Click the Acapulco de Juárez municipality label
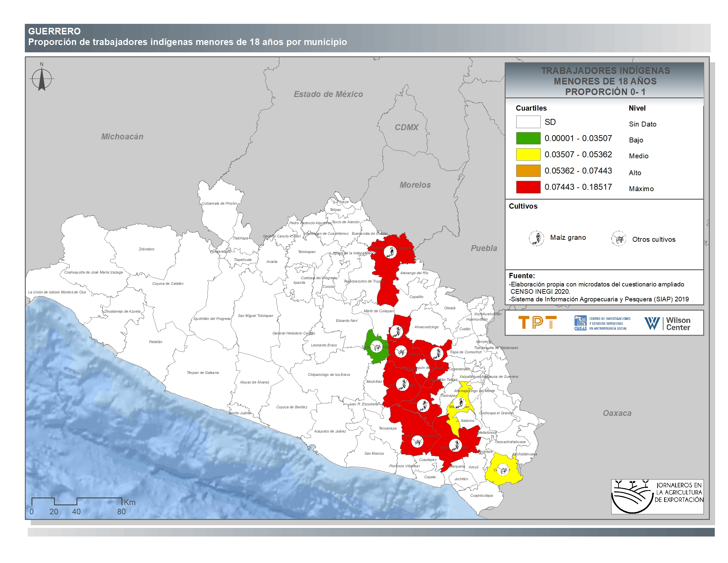728x563 pixels. [x=330, y=431]
